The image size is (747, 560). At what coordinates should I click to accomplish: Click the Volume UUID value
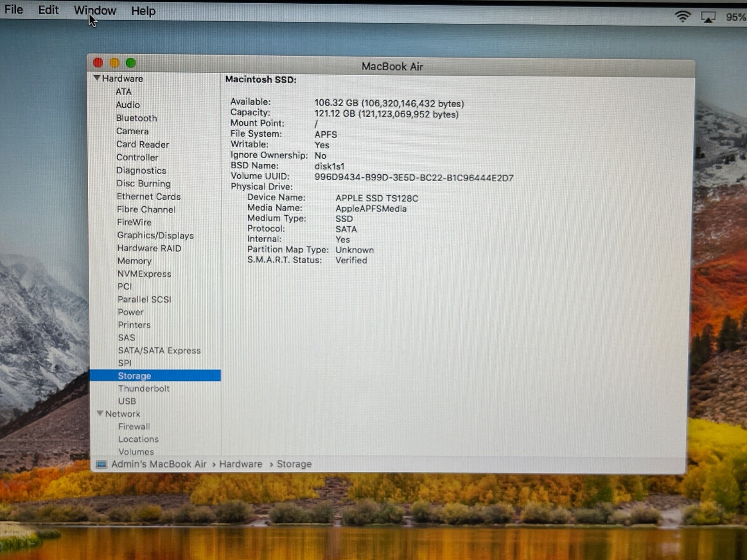point(414,177)
